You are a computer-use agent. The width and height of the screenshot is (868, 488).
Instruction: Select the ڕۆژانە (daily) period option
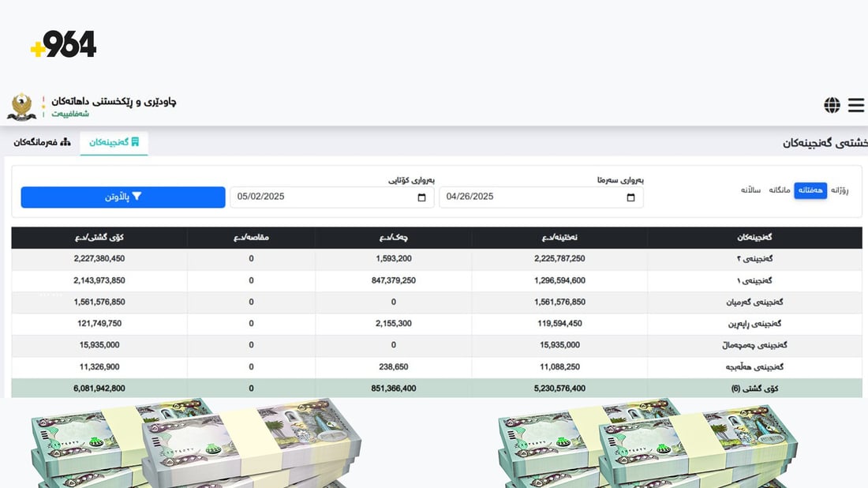point(840,190)
